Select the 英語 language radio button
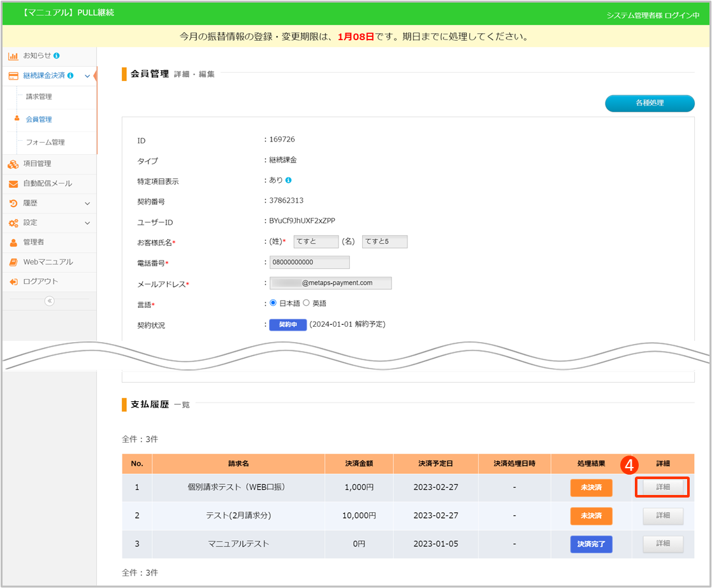 pyautogui.click(x=306, y=303)
